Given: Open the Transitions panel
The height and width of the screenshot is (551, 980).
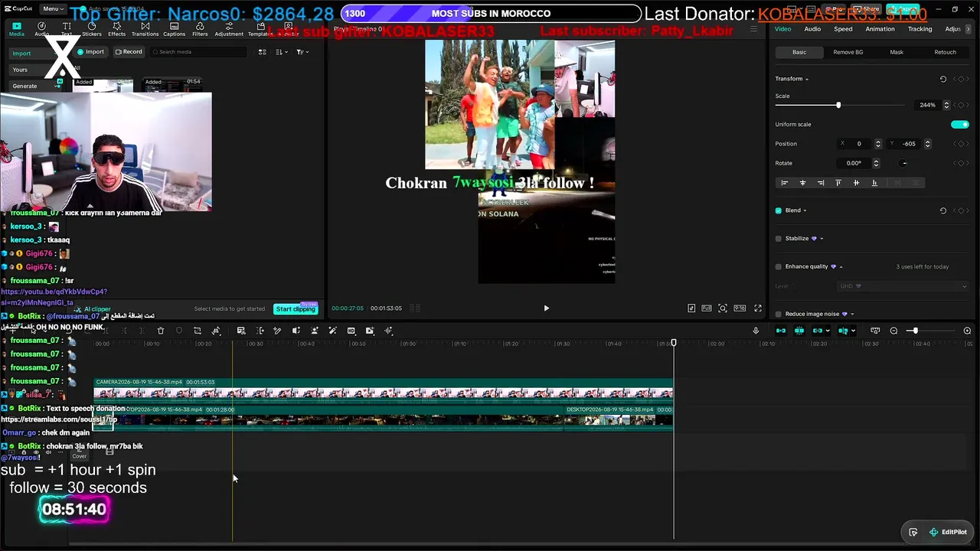Looking at the screenshot, I should (145, 29).
